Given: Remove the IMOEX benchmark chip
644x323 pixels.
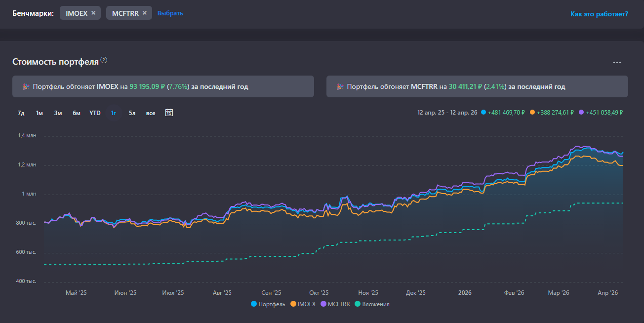Looking at the screenshot, I should tap(93, 13).
